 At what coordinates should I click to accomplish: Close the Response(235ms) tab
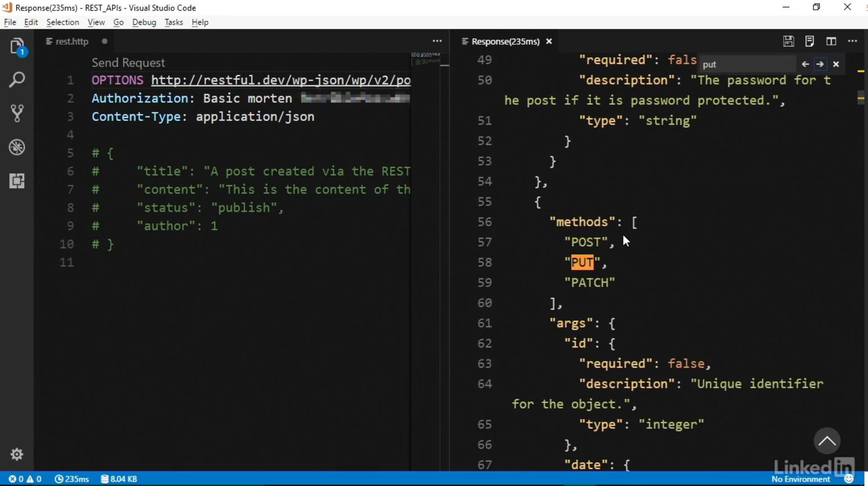click(x=549, y=41)
